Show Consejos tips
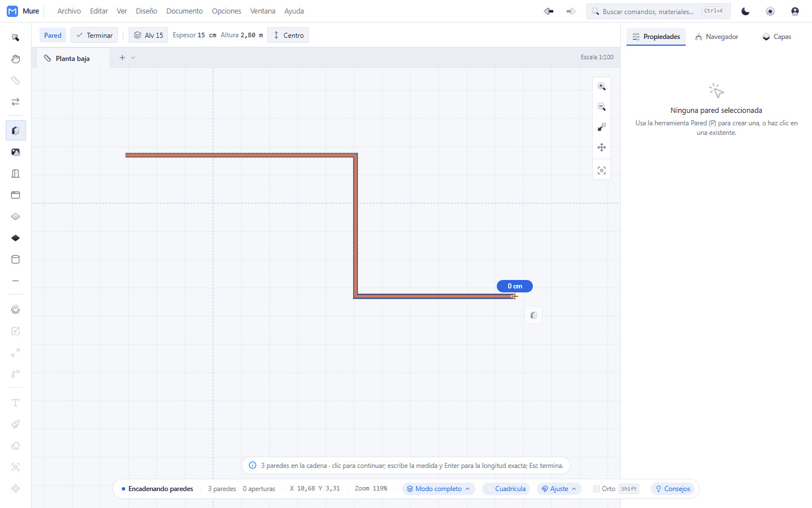 click(673, 489)
